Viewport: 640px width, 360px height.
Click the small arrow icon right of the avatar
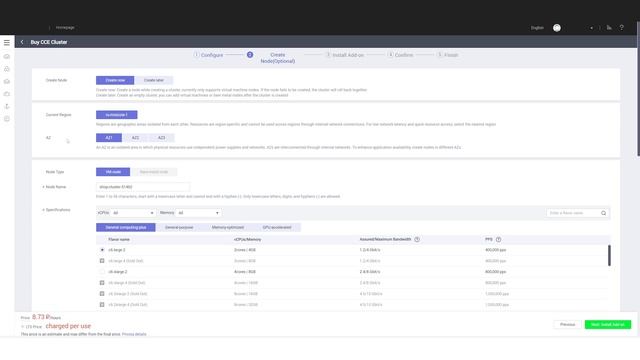click(591, 28)
